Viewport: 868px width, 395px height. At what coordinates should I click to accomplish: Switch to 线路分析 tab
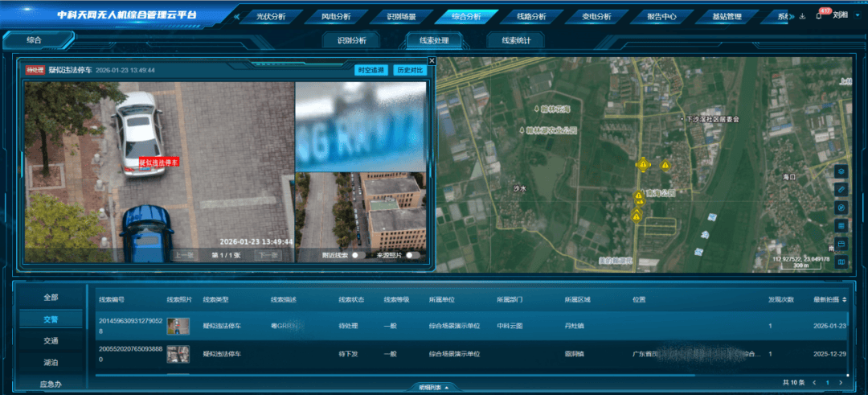click(x=530, y=16)
